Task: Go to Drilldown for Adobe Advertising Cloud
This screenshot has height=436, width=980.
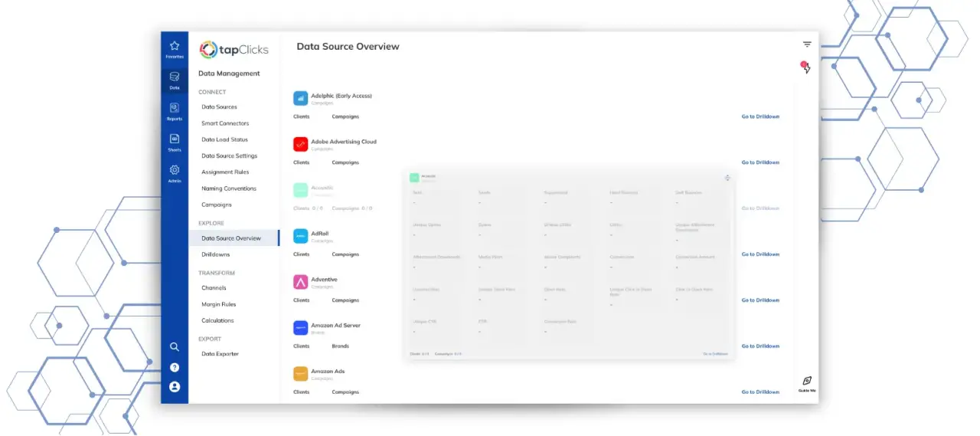Action: point(760,162)
